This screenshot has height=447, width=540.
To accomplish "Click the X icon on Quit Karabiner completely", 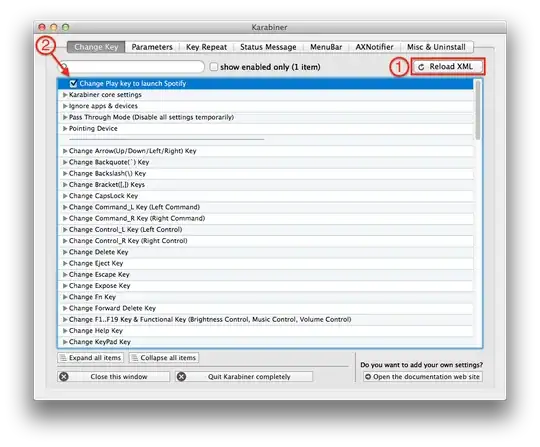I will [x=181, y=377].
